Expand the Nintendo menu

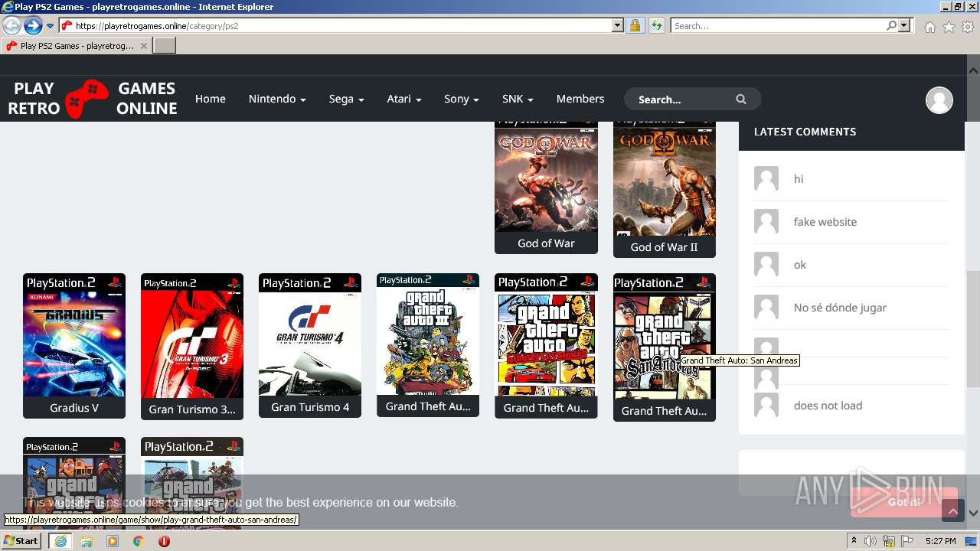pos(277,99)
